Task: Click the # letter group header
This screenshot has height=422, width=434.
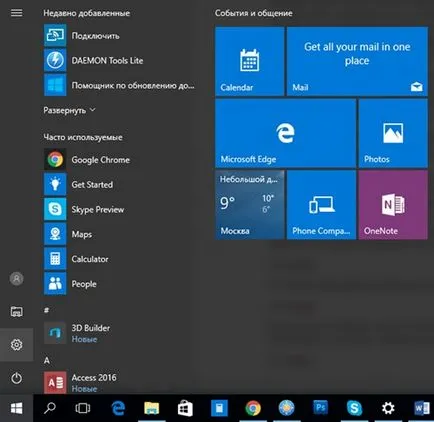Action: [x=46, y=310]
